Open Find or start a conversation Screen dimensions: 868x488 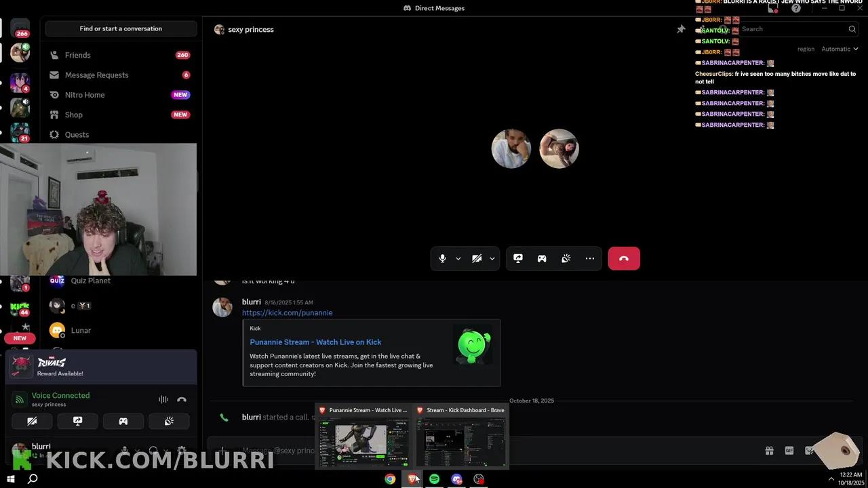coord(121,28)
